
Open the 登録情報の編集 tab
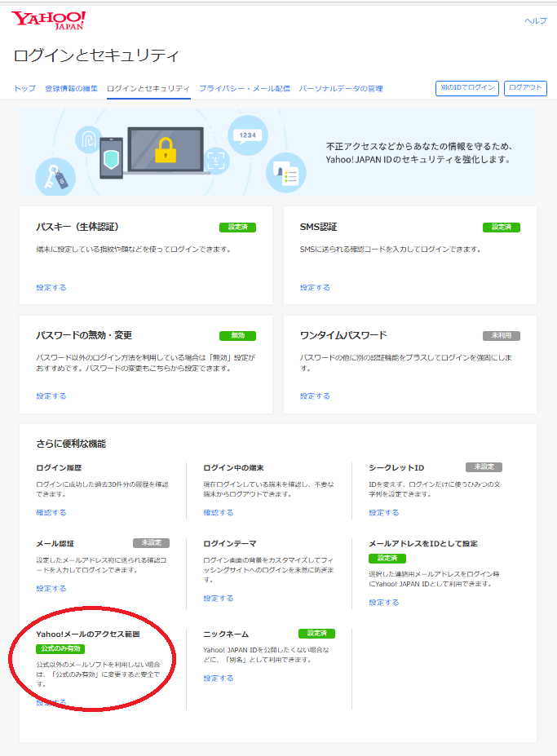point(71,88)
